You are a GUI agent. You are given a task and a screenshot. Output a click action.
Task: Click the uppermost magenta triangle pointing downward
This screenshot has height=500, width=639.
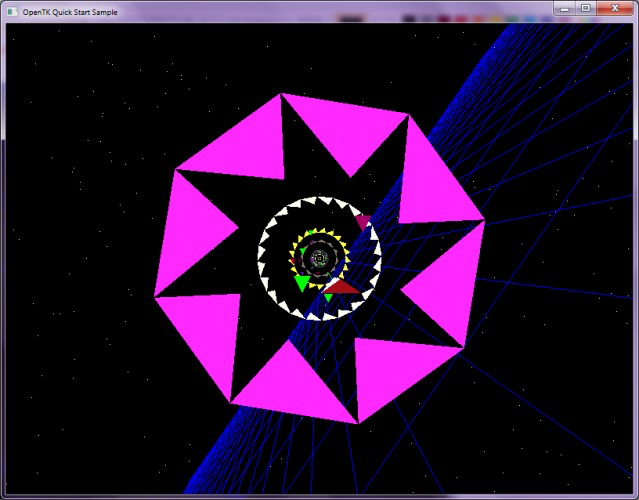[x=344, y=130]
